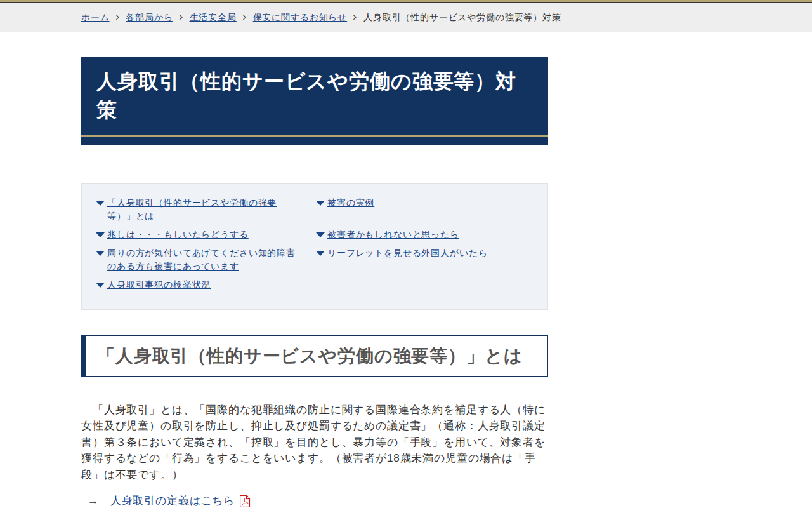Jump to 人身取引事犯の検挙状況 section

click(159, 284)
